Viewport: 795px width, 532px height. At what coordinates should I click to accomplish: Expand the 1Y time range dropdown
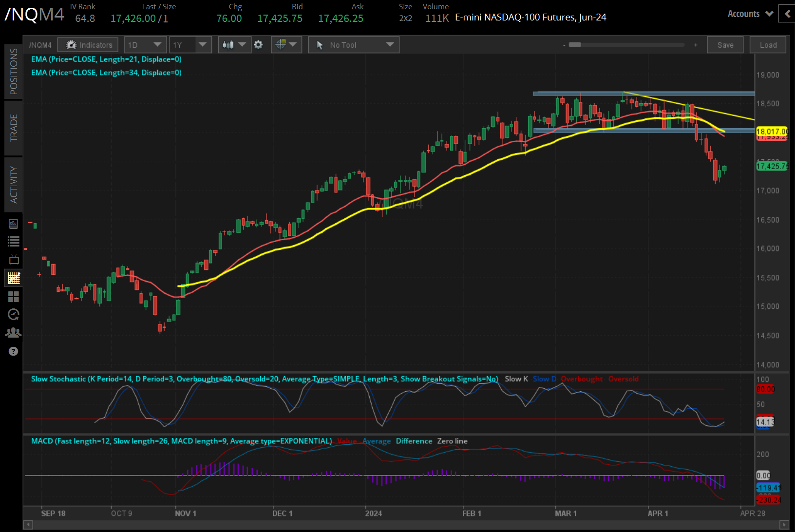pyautogui.click(x=190, y=44)
